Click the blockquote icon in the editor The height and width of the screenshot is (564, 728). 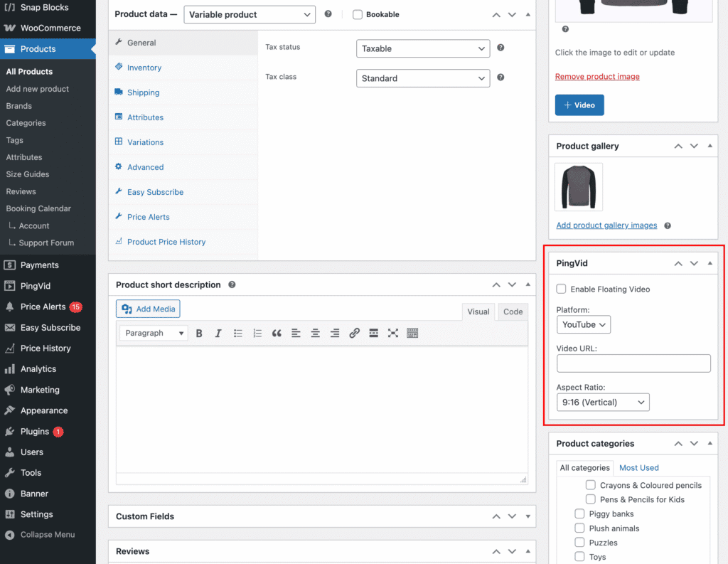(x=277, y=333)
